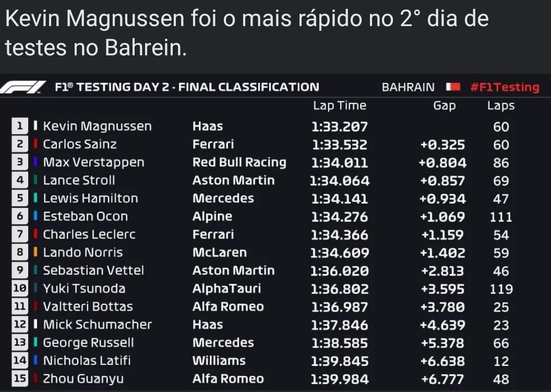Click the post caption about Kevin Magnussen
The height and width of the screenshot is (392, 551).
click(x=247, y=33)
